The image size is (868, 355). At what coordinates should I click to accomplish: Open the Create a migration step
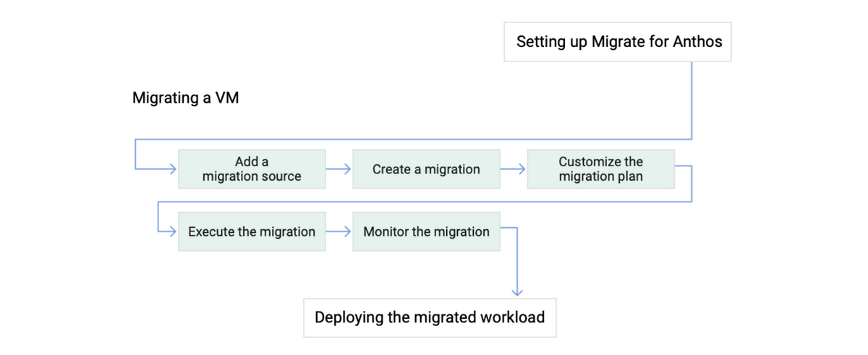pos(426,169)
